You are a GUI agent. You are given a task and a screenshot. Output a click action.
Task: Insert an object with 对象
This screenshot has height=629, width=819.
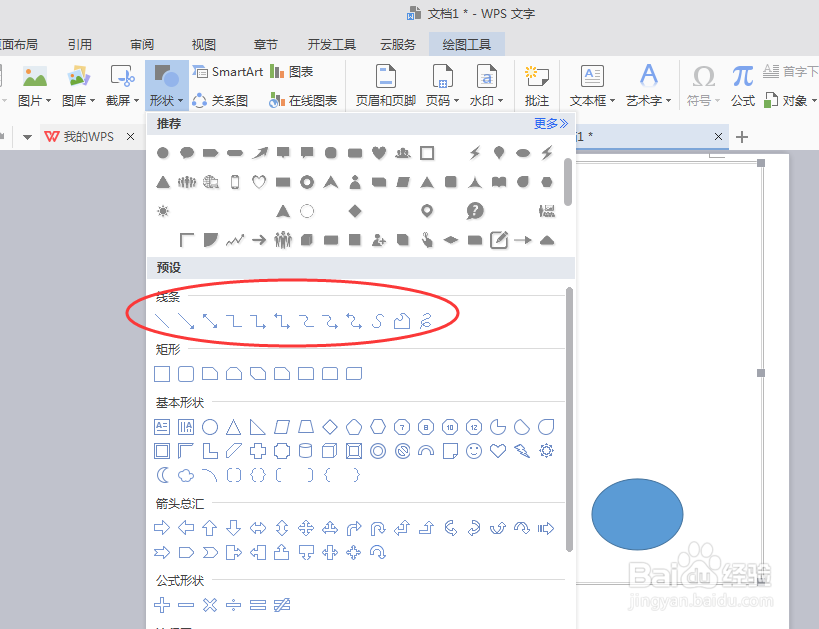pos(790,100)
